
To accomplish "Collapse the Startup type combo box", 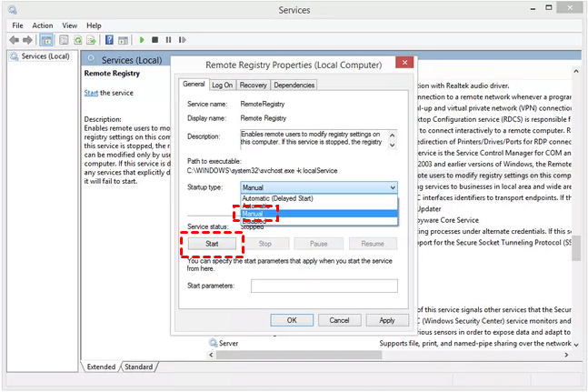I will (391, 187).
